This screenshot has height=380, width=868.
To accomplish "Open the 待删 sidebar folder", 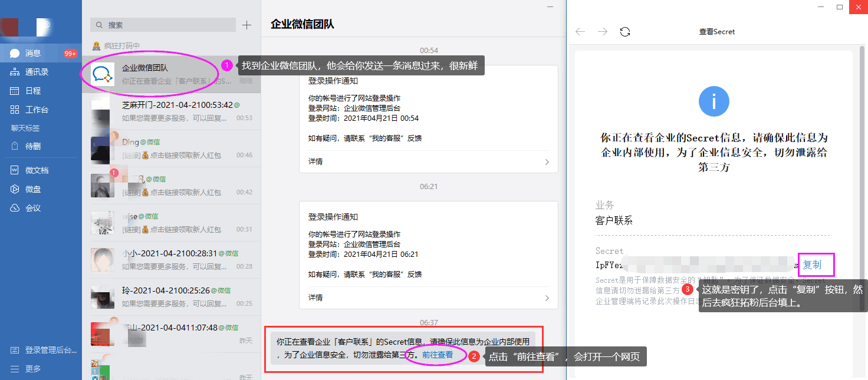I will [x=40, y=146].
